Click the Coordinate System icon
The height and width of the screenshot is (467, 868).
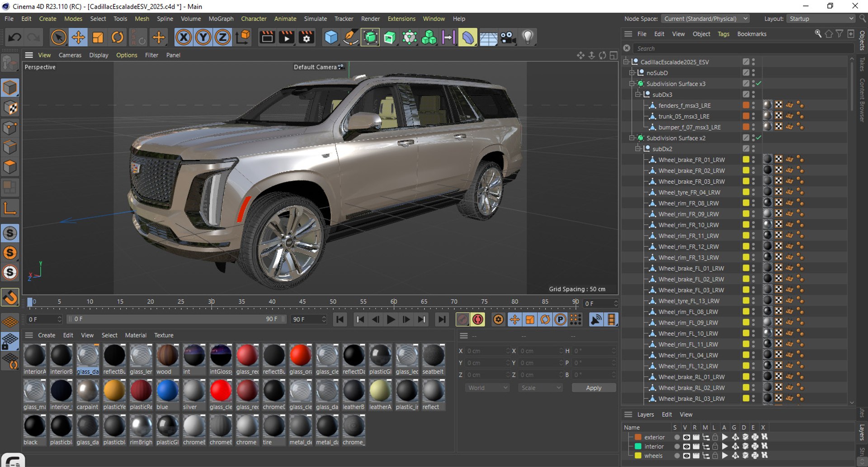(x=243, y=38)
